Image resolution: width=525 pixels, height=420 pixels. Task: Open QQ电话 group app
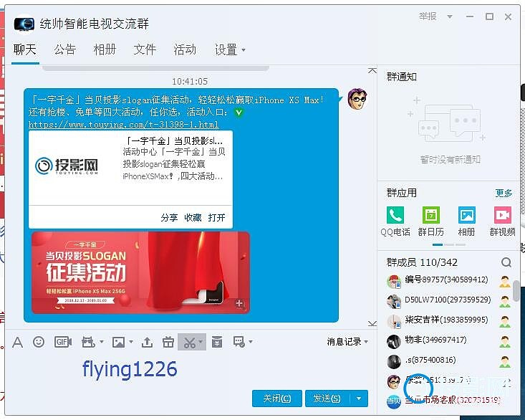tap(395, 221)
